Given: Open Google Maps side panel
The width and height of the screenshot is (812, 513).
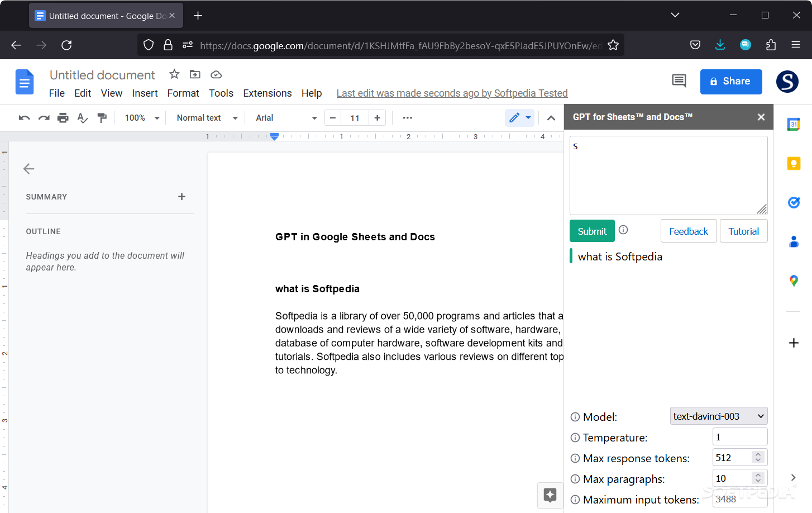Looking at the screenshot, I should click(x=794, y=281).
